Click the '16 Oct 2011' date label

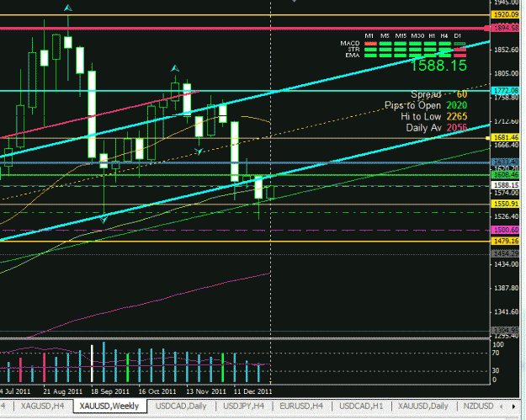[x=157, y=391]
